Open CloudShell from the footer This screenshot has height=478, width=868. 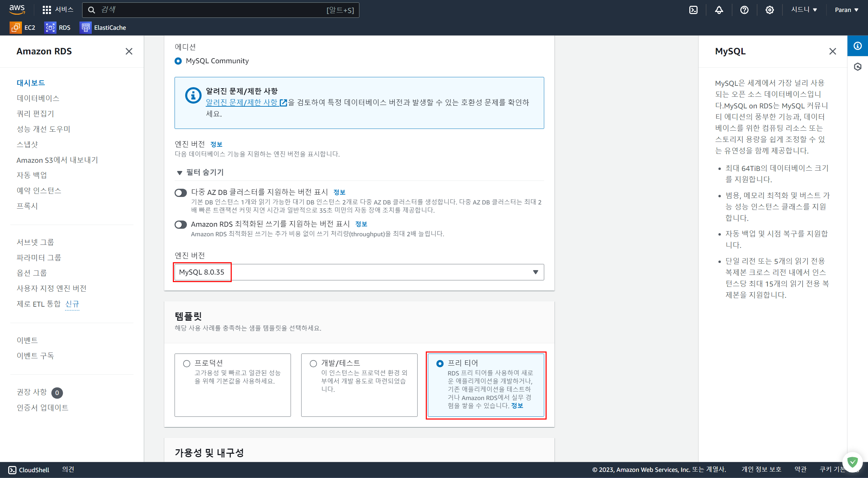point(29,470)
